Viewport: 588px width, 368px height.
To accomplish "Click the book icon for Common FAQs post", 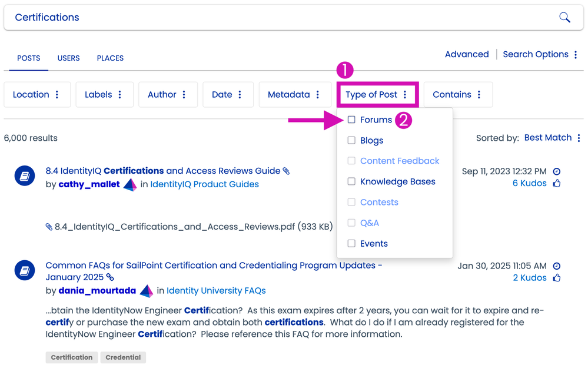I will coord(25,270).
